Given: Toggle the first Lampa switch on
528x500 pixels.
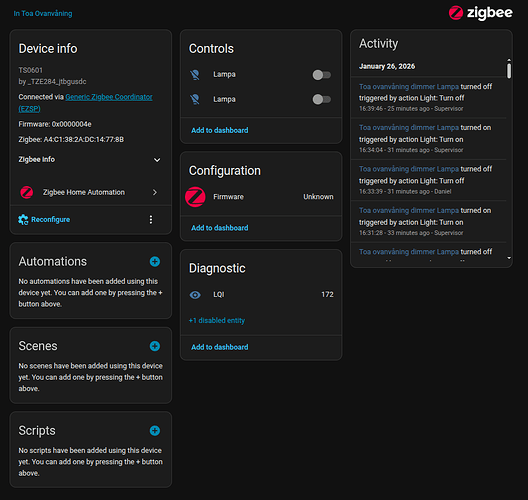Looking at the screenshot, I should 322,75.
